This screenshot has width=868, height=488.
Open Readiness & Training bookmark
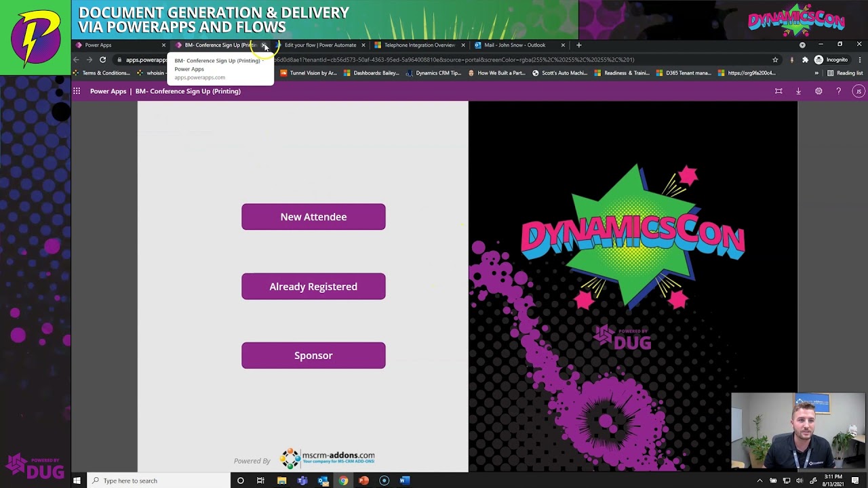click(x=622, y=73)
